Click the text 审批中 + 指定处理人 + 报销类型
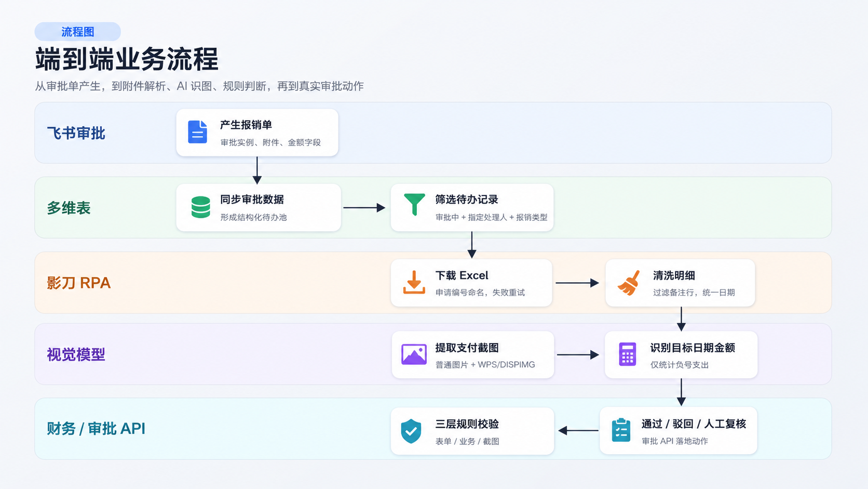 click(491, 217)
